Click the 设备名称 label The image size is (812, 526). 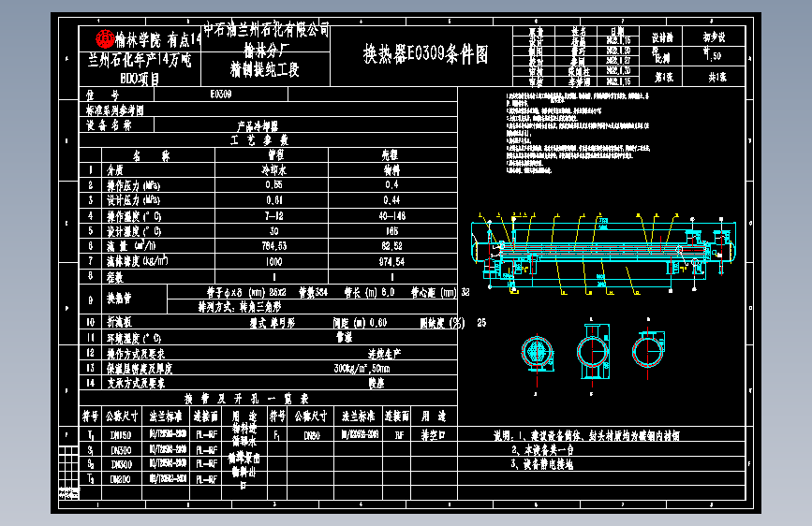109,124
